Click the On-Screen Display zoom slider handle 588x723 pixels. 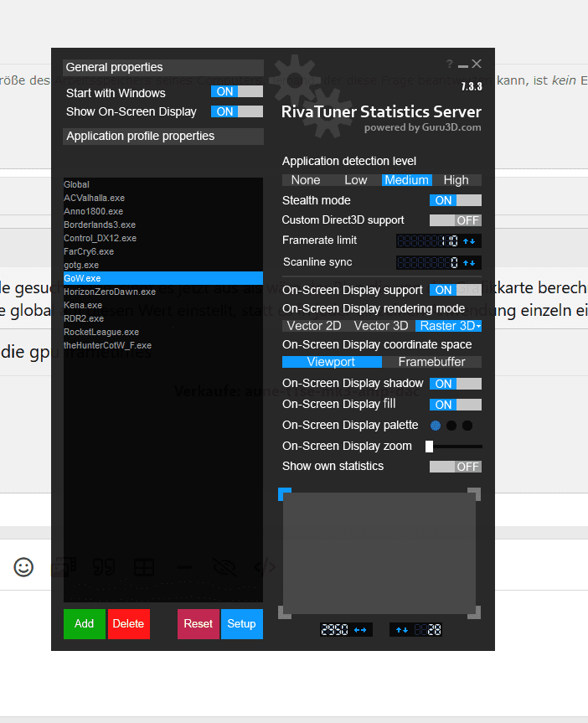click(430, 447)
